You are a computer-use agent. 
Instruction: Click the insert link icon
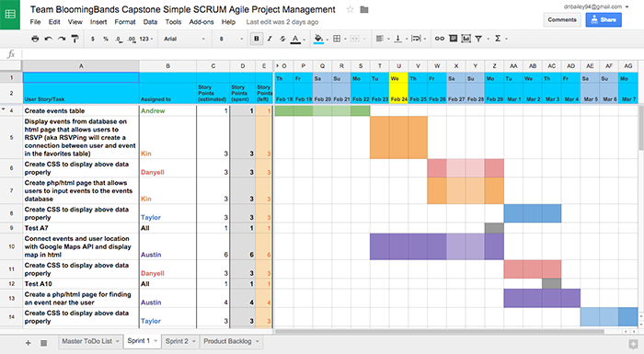440,39
